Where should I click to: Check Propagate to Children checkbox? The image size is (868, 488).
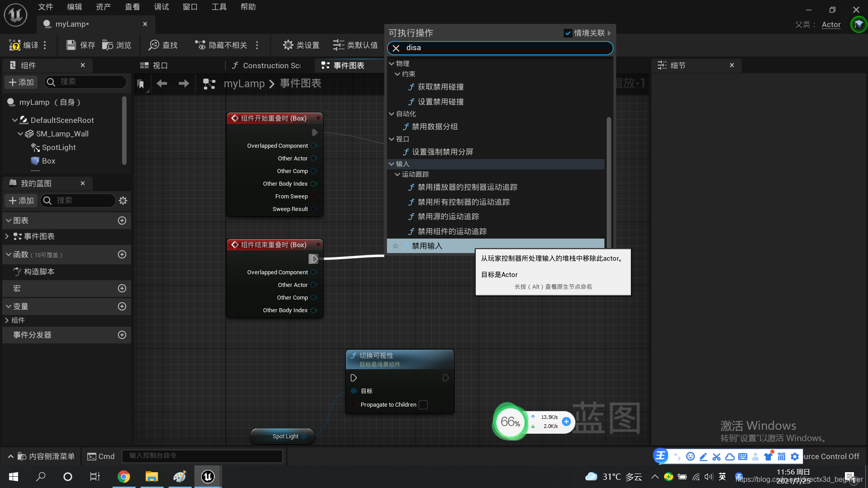(423, 405)
